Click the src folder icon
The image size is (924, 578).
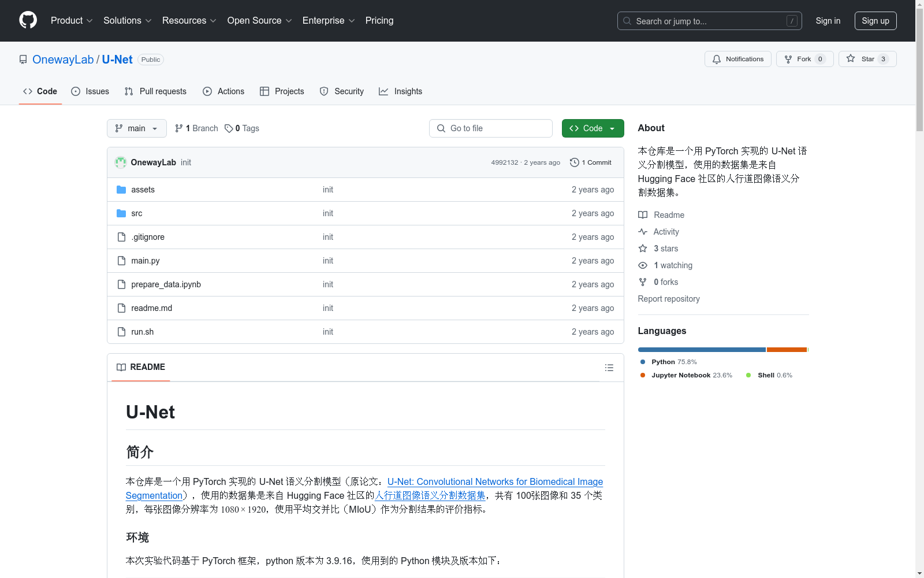pos(121,213)
